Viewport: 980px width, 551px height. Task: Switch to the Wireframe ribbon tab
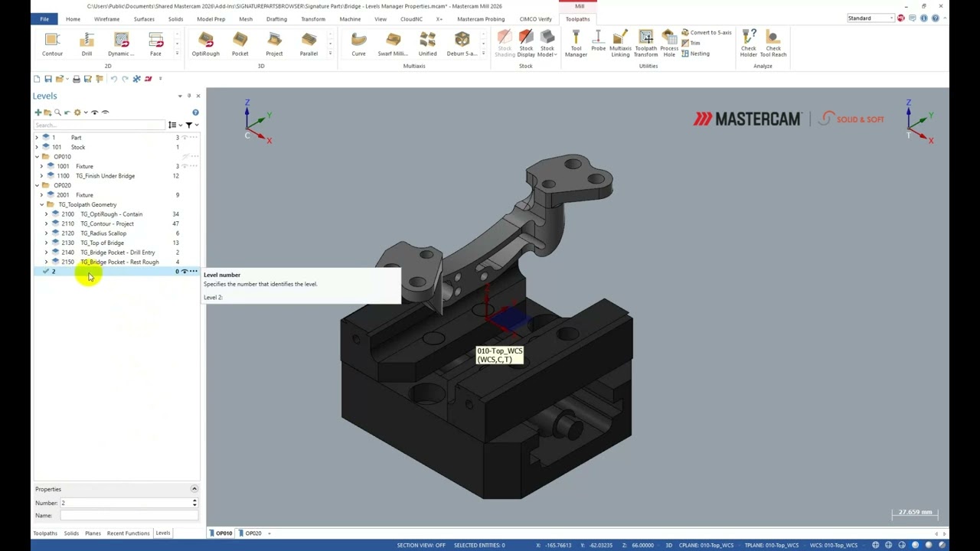pyautogui.click(x=106, y=18)
